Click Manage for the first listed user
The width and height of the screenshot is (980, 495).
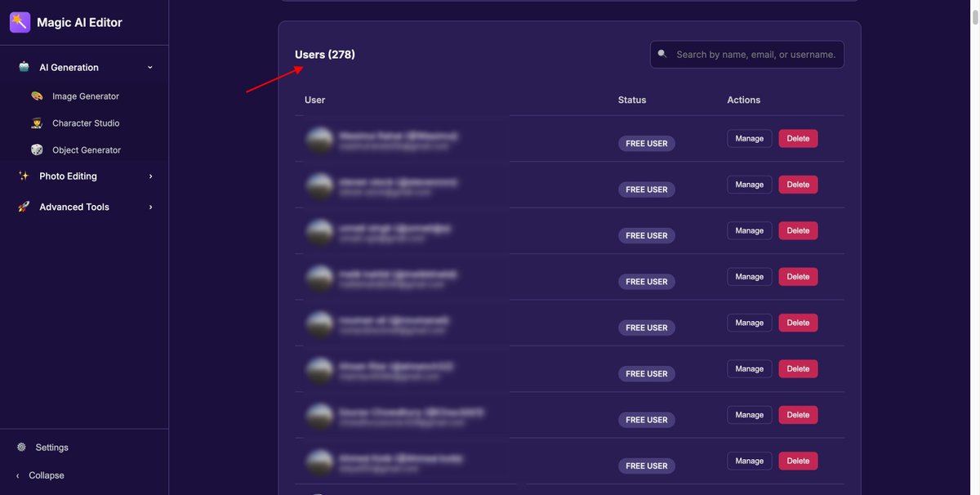pos(750,138)
